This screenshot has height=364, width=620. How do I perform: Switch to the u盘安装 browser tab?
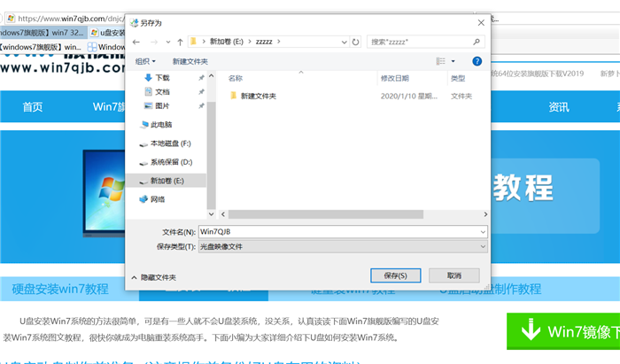click(x=107, y=33)
